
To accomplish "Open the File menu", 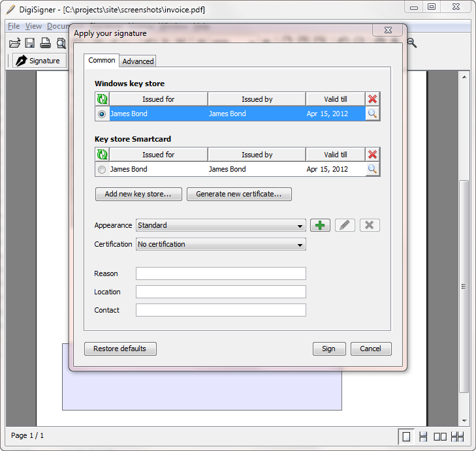I will (14, 26).
